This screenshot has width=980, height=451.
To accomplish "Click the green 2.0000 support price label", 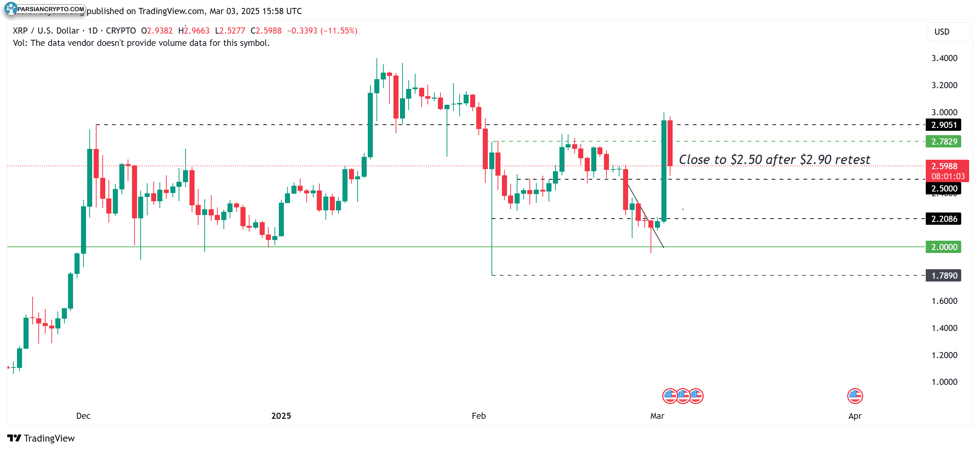I will click(943, 247).
